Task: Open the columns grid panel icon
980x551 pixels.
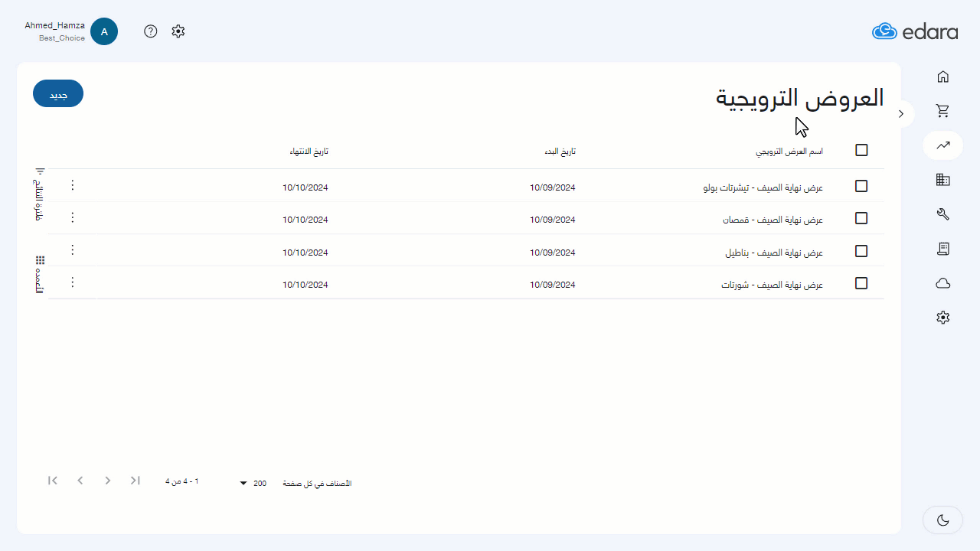Action: click(41, 260)
